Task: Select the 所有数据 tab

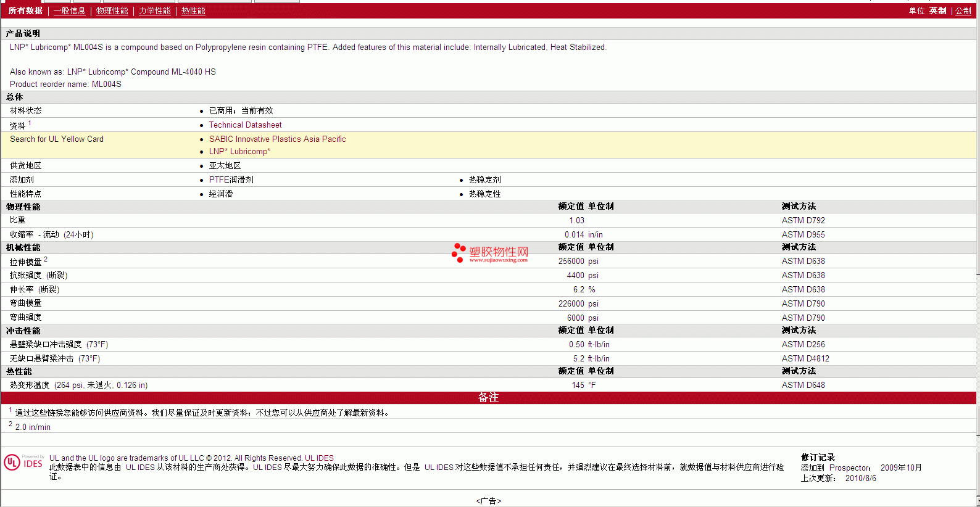Action: (25, 11)
